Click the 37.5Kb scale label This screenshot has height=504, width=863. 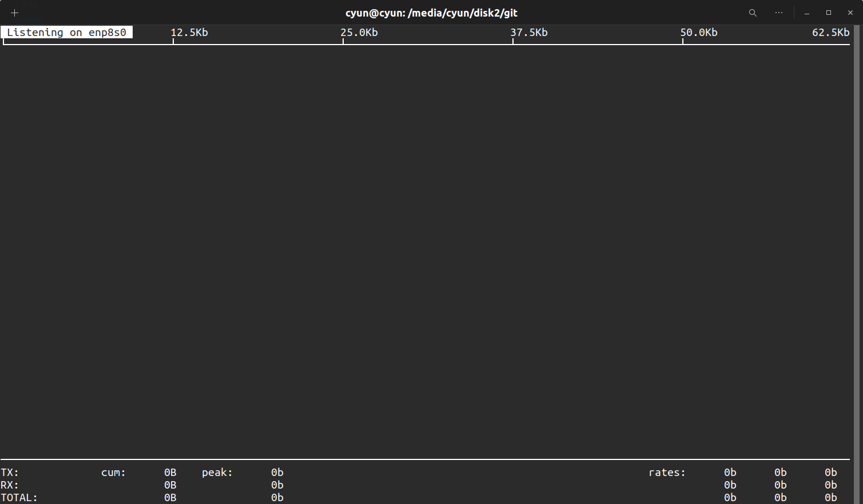pos(529,33)
